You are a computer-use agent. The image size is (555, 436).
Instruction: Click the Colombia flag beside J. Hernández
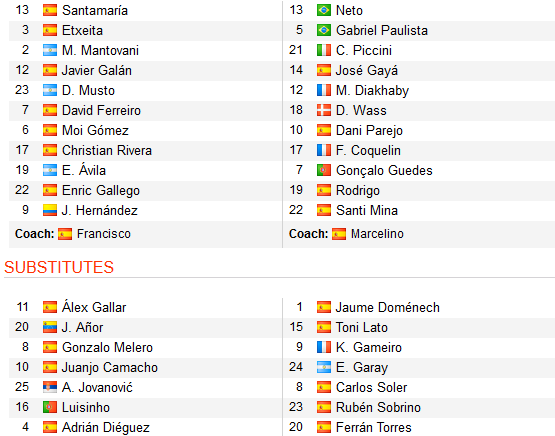click(50, 210)
